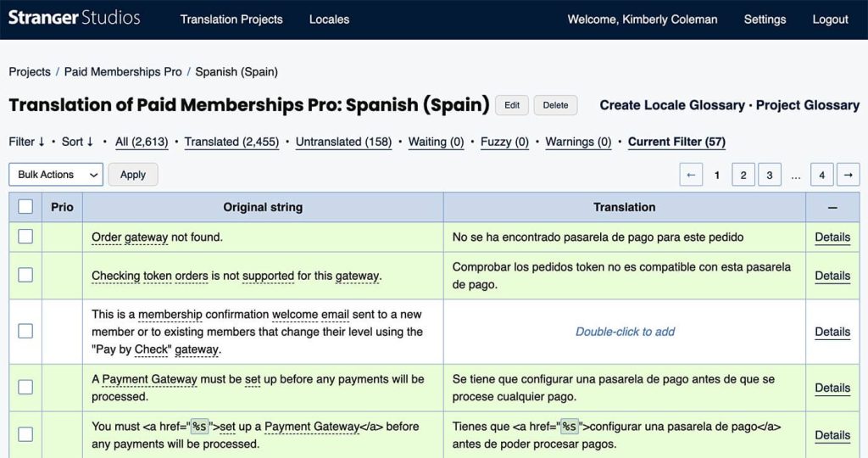868x458 pixels.
Task: Open Create Locale Glossary link
Action: tap(672, 105)
